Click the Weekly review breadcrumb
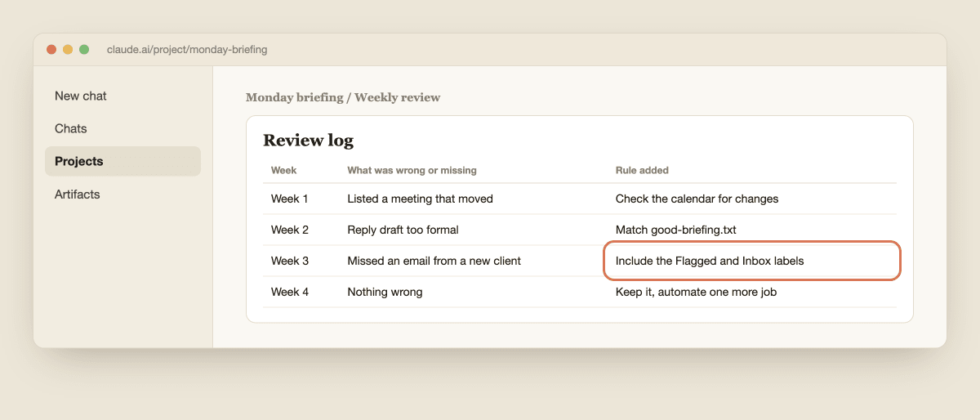The image size is (980, 420). [x=397, y=97]
